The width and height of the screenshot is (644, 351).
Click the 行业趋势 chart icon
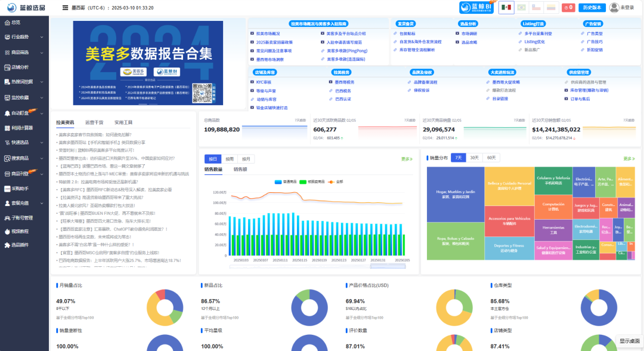[x=7, y=37]
